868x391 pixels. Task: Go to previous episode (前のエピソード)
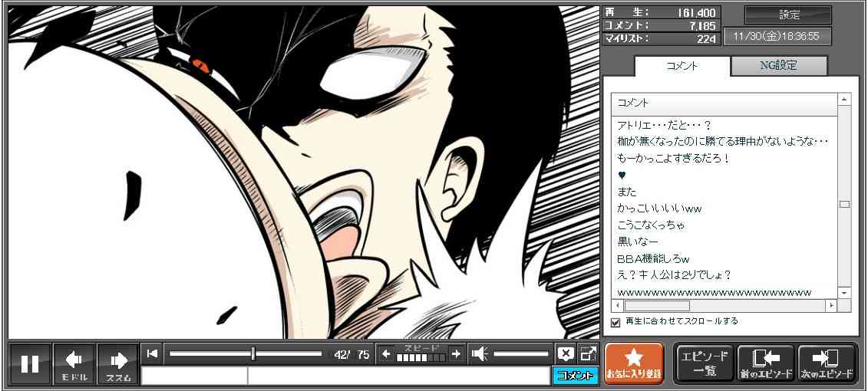765,363
